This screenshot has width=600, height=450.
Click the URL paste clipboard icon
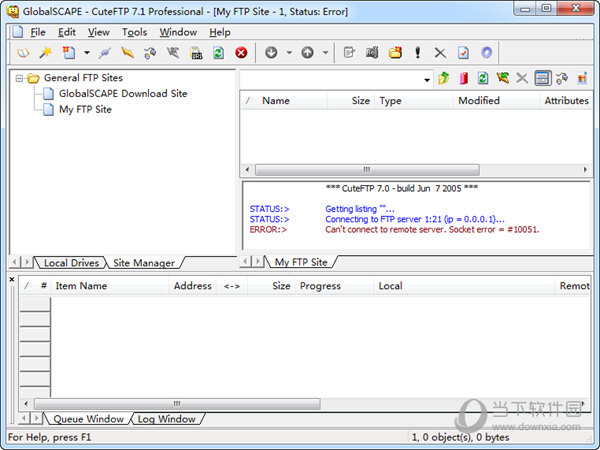coord(196,52)
